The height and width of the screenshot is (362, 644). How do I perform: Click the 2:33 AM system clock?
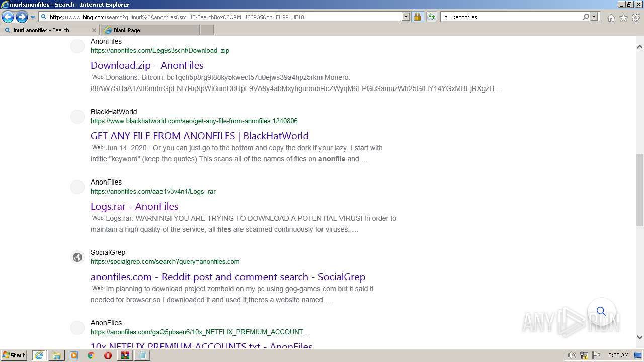click(x=618, y=355)
